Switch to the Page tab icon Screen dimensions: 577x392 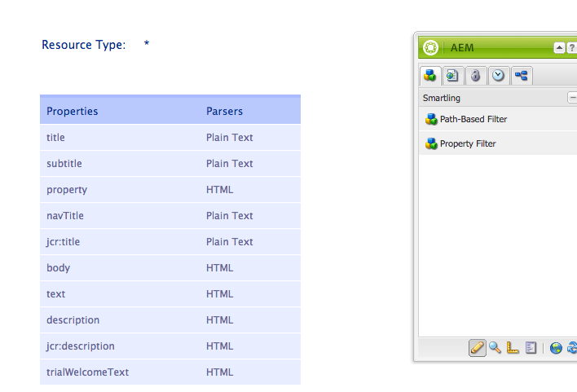click(453, 76)
